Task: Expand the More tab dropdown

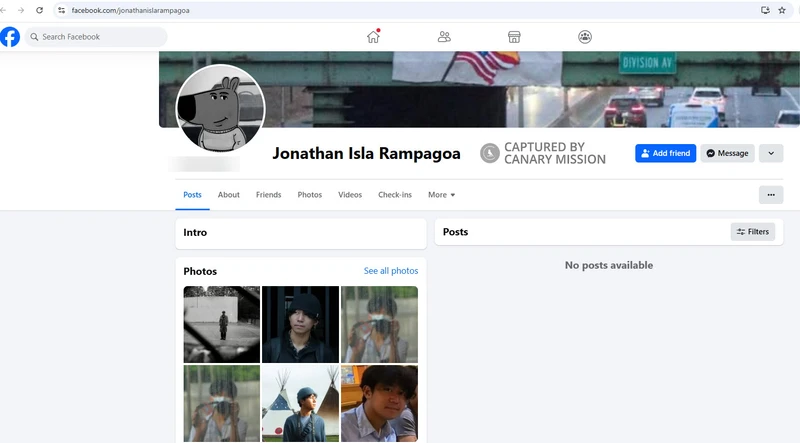Action: click(441, 195)
